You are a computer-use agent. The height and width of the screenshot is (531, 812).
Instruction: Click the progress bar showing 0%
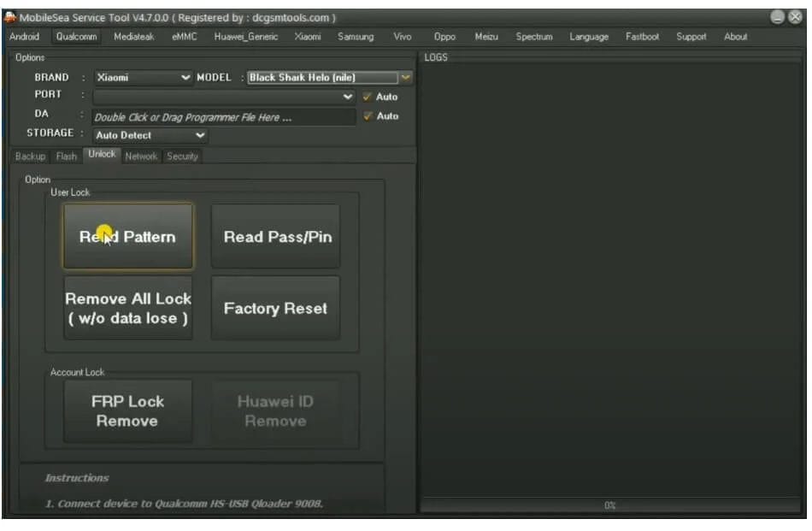(x=609, y=506)
